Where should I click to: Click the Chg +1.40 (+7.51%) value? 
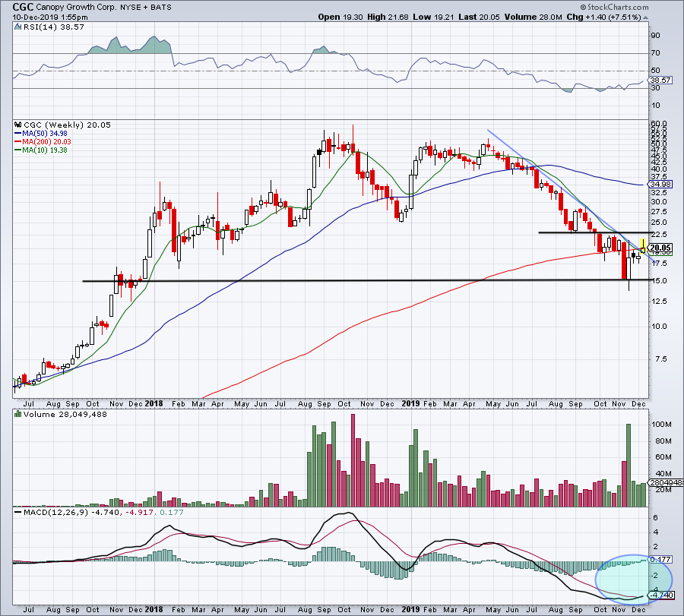pos(603,17)
